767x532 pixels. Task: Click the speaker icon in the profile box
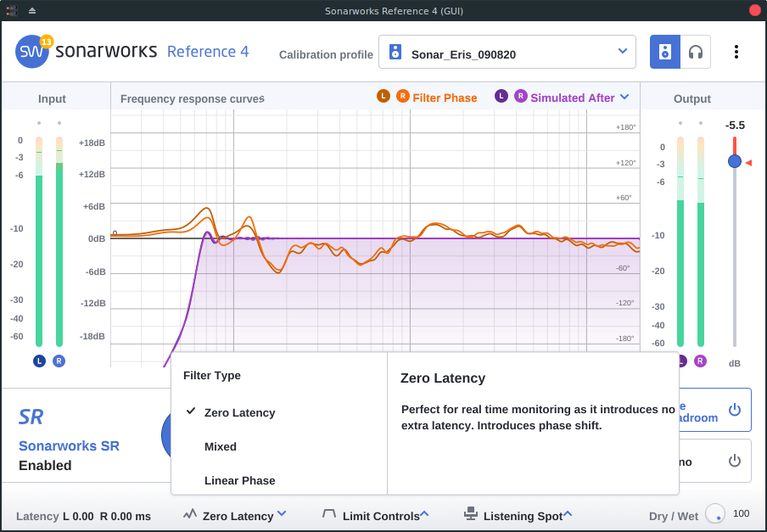(395, 52)
